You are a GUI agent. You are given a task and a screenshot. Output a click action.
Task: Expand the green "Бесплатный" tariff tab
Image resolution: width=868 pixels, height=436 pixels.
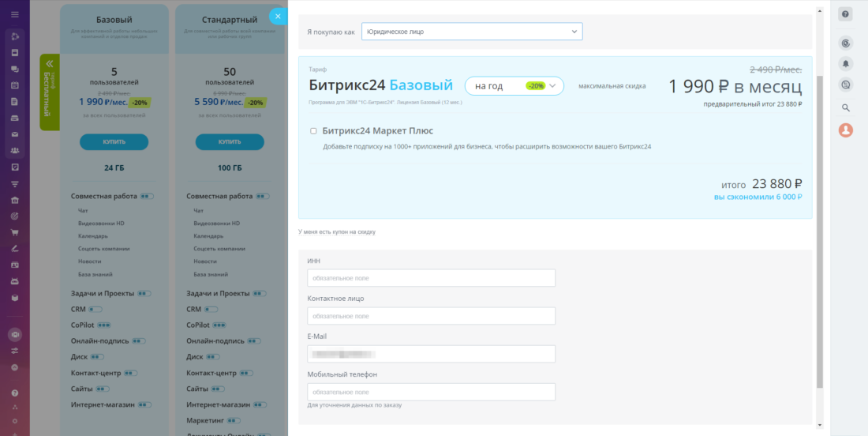tap(49, 92)
